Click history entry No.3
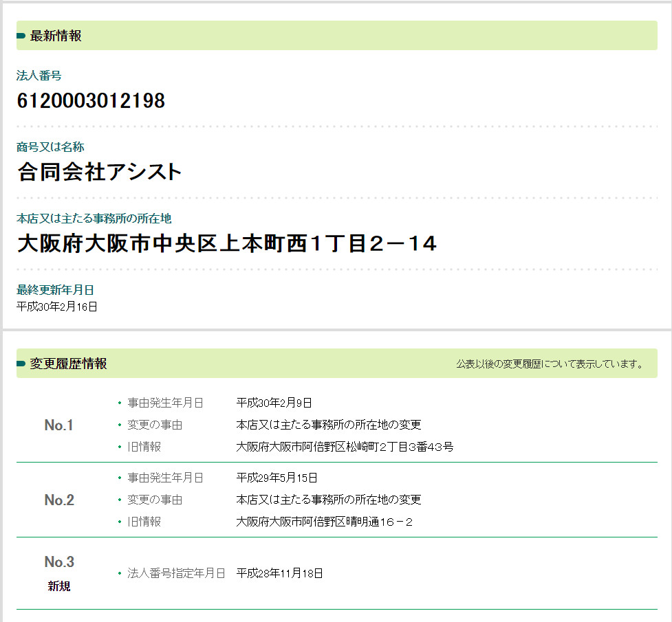The image size is (672, 622). click(x=59, y=562)
